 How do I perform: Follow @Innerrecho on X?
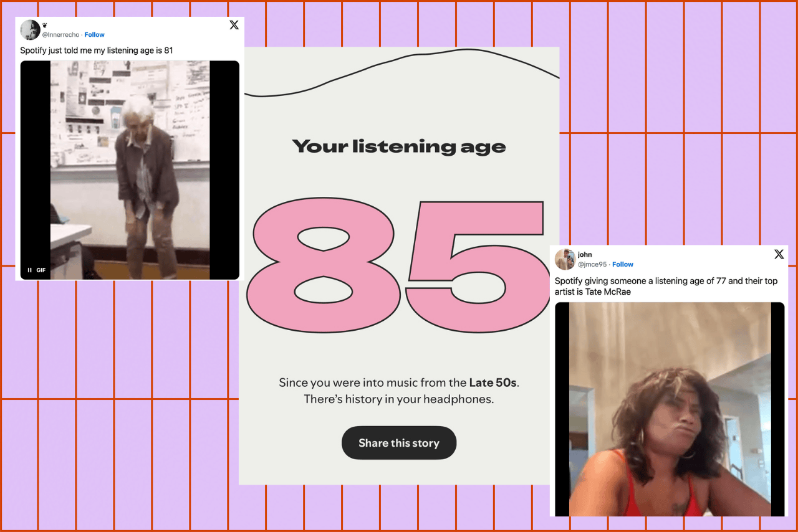pos(94,34)
